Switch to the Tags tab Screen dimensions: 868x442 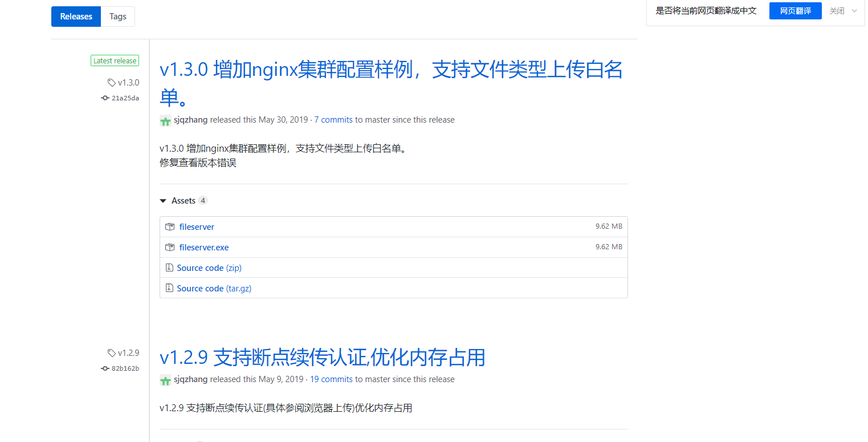117,16
